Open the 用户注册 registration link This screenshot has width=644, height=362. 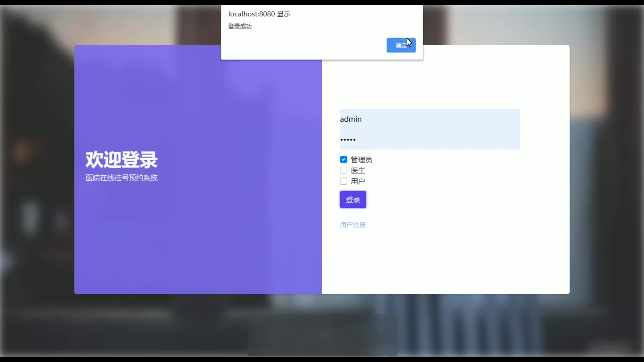353,225
